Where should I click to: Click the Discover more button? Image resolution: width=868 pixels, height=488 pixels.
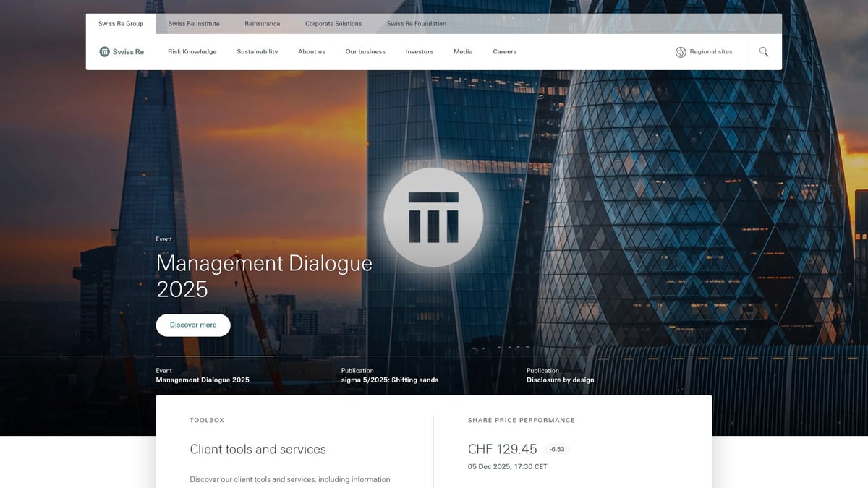coord(193,325)
